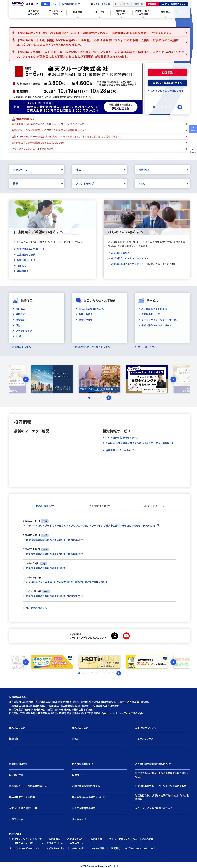Expand 取扱商品 navigation menu

coord(78,13)
